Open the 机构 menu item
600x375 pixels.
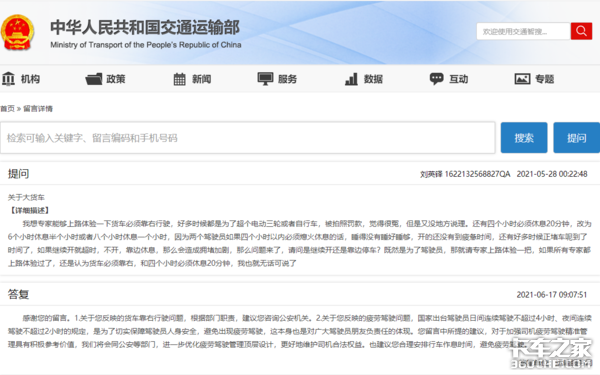[x=30, y=79]
